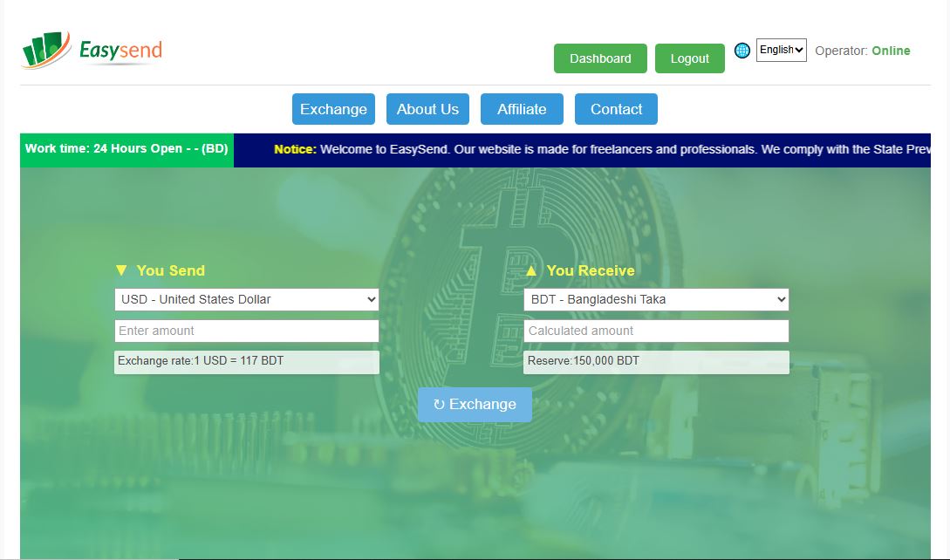Click the globe language icon
Screen dimensions: 950x560
click(x=742, y=51)
